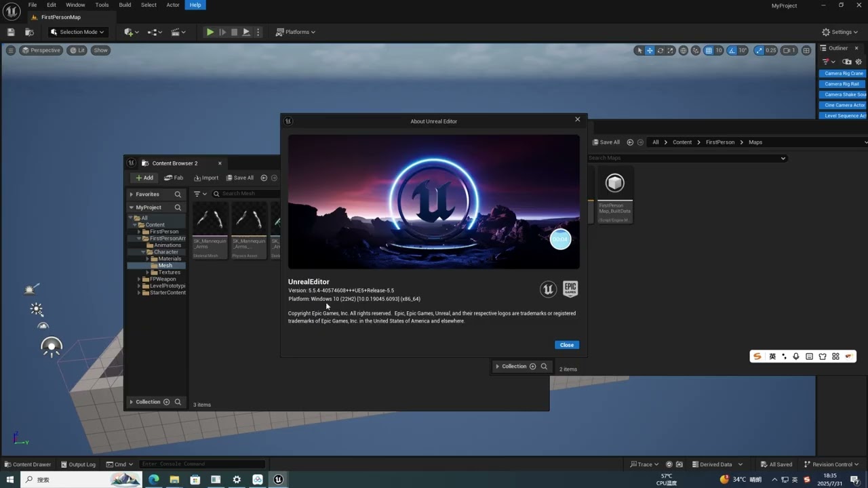Activate the Scale tool in viewport
The height and width of the screenshot is (488, 868).
click(670, 50)
